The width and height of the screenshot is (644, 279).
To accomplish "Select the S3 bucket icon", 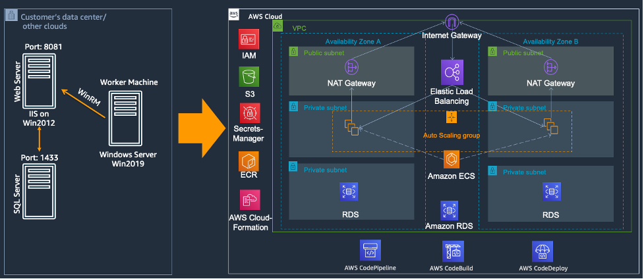I will [249, 78].
